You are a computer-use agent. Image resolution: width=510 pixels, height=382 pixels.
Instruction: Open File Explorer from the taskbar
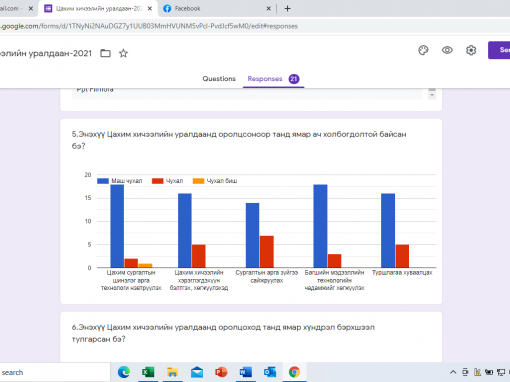click(x=172, y=372)
